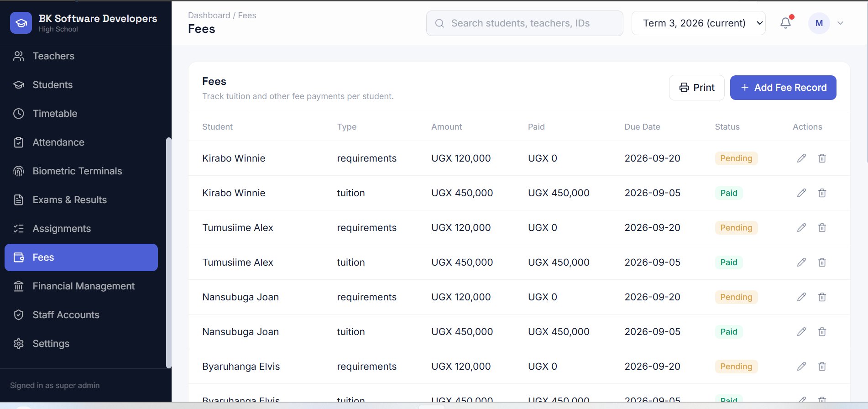Expand the user profile menu chevron
868x409 pixels.
[840, 23]
